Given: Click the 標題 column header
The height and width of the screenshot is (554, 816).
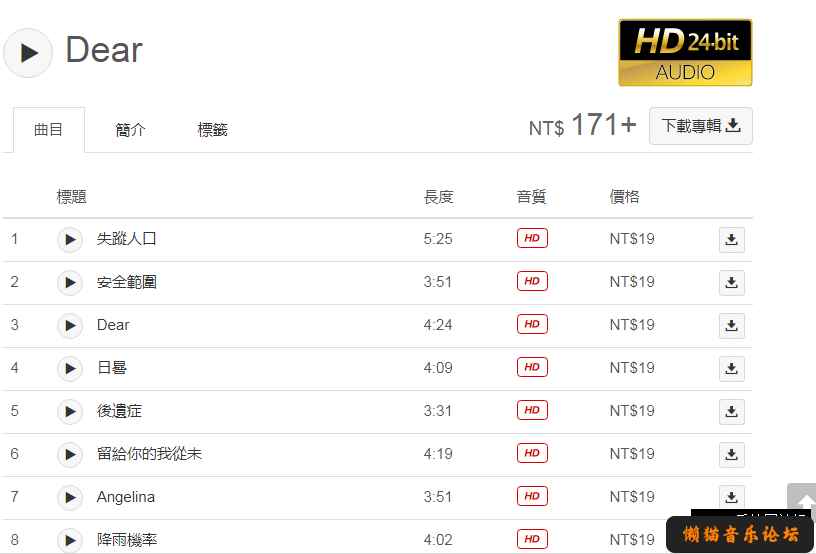Looking at the screenshot, I should [x=71, y=197].
